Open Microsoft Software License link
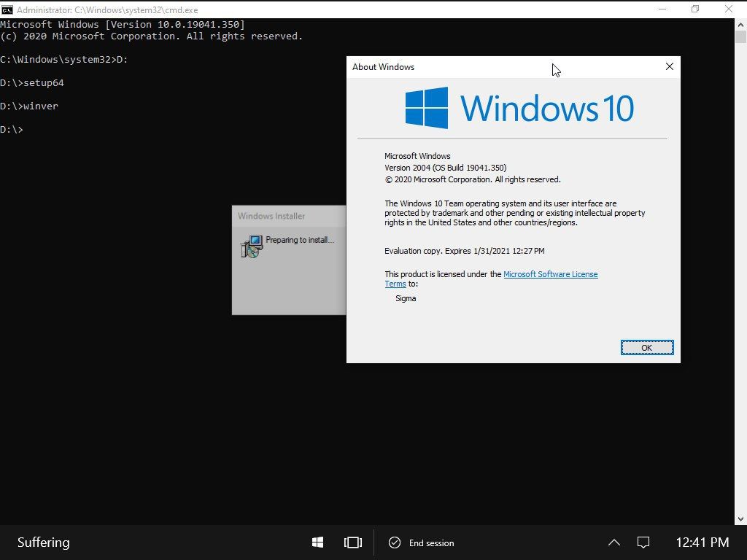 click(x=550, y=274)
